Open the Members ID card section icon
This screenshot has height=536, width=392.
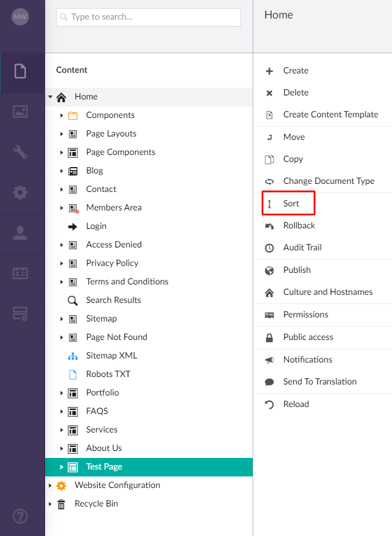20,273
